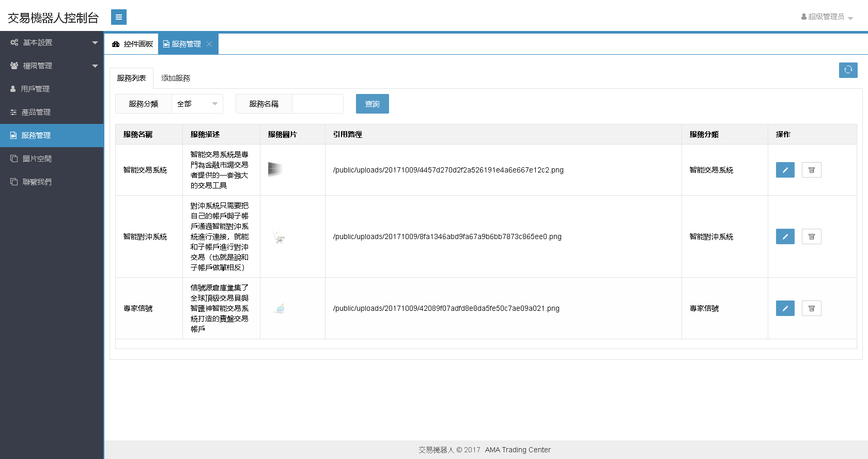868x459 pixels.
Task: Select the path ending 7873c865ee0.png
Action: (447, 236)
